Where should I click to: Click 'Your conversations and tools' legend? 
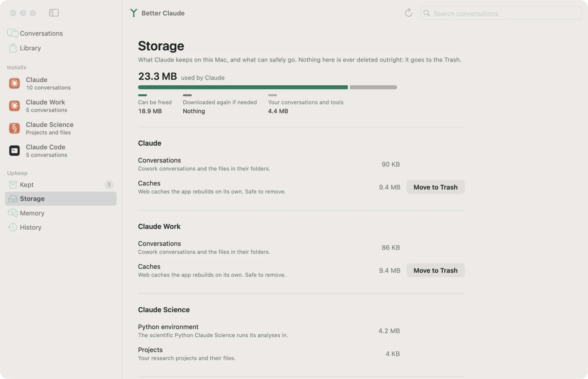click(x=306, y=102)
